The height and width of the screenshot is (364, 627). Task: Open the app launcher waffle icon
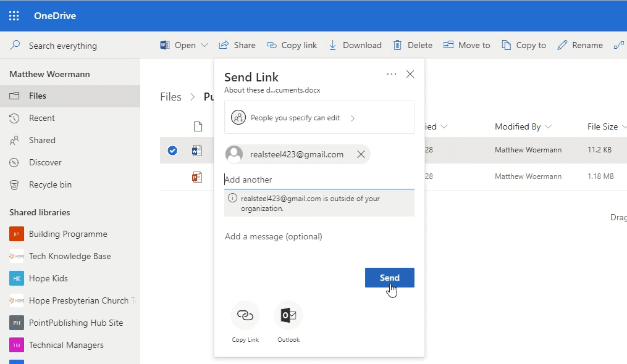click(14, 15)
